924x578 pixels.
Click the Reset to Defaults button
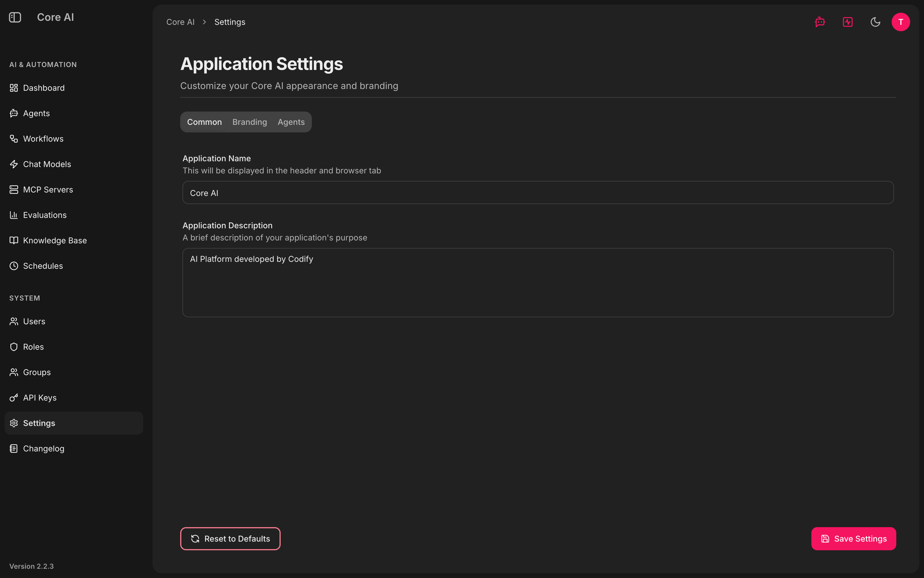(x=230, y=539)
